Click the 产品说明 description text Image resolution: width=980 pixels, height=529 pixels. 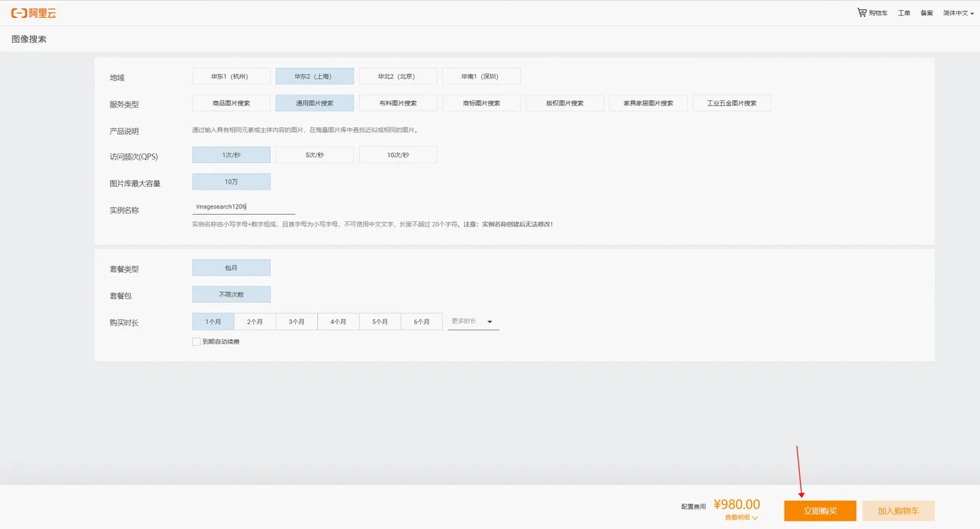(305, 130)
